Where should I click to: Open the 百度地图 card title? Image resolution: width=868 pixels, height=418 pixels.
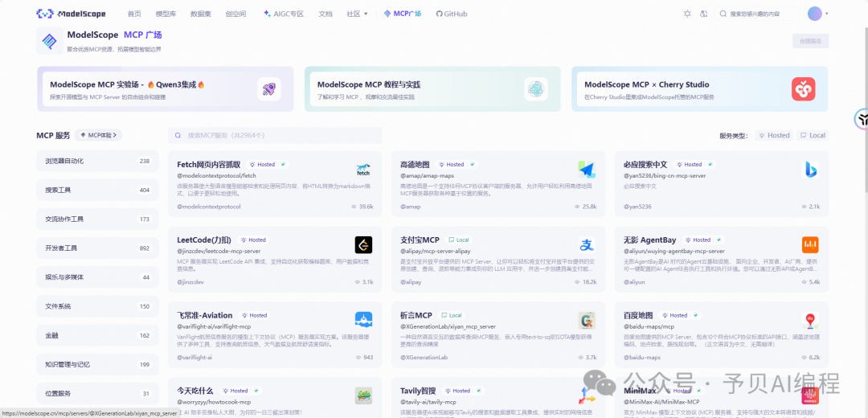pos(639,315)
